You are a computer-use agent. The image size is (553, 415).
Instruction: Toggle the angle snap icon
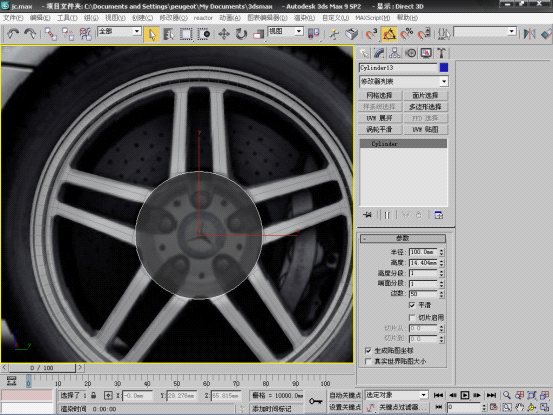tap(389, 34)
